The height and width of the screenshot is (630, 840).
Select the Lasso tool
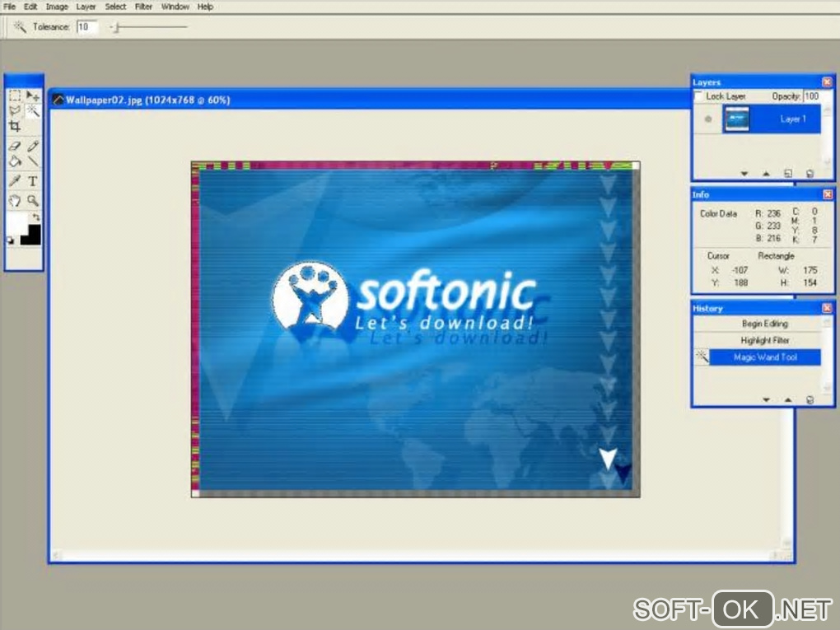click(15, 111)
